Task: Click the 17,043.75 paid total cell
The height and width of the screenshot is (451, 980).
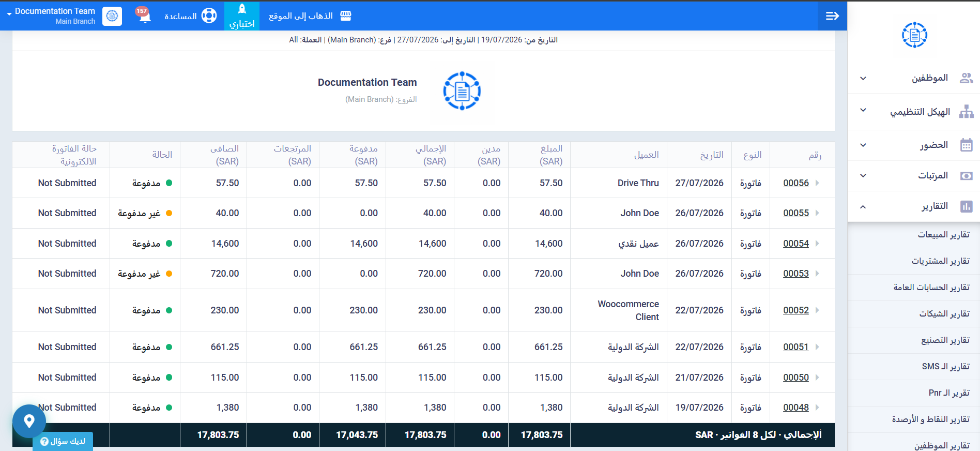Action: point(357,435)
